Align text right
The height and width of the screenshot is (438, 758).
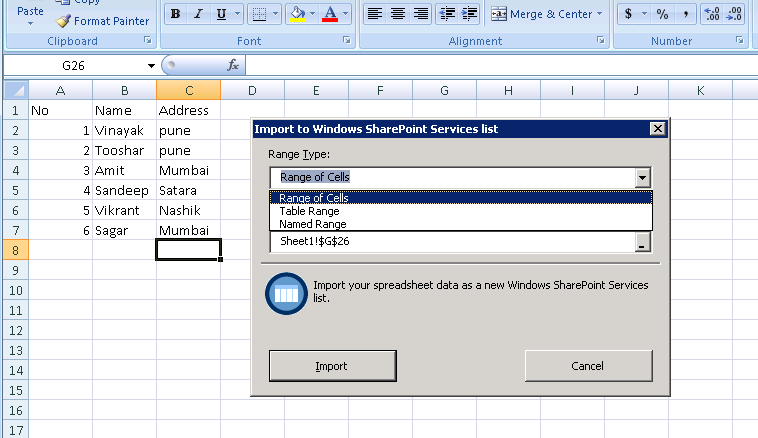coord(421,14)
